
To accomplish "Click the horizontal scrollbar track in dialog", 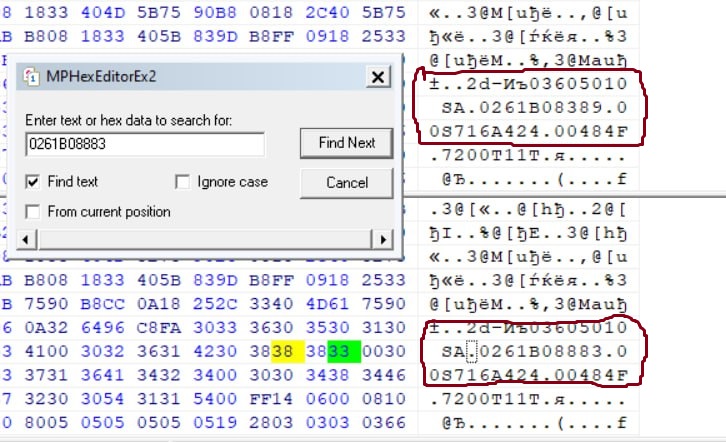I will tap(200, 240).
